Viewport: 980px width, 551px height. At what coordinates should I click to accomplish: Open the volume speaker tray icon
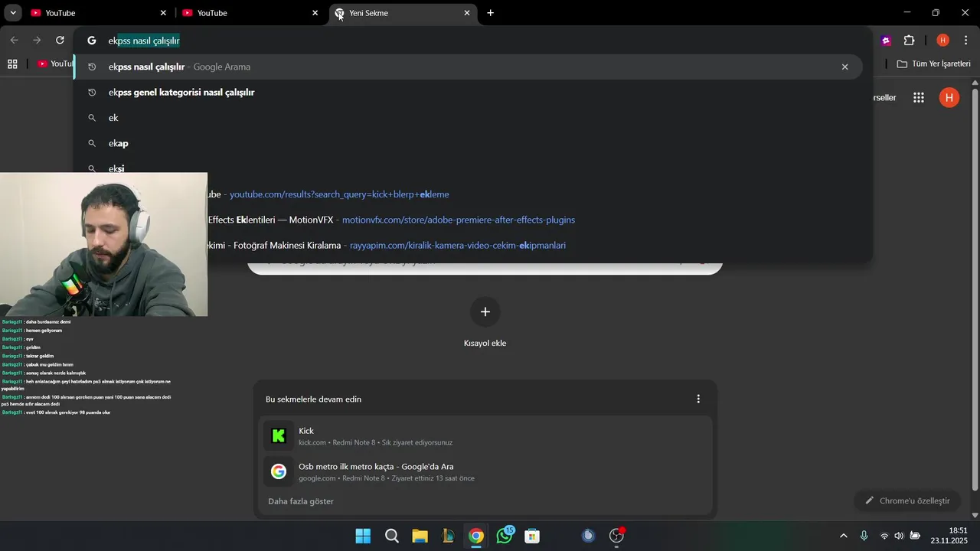pos(899,536)
